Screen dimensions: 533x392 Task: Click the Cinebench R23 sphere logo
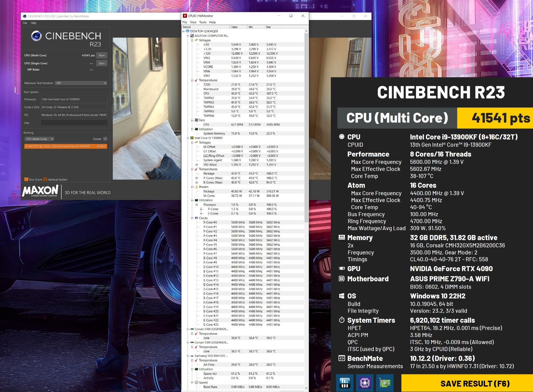point(36,36)
